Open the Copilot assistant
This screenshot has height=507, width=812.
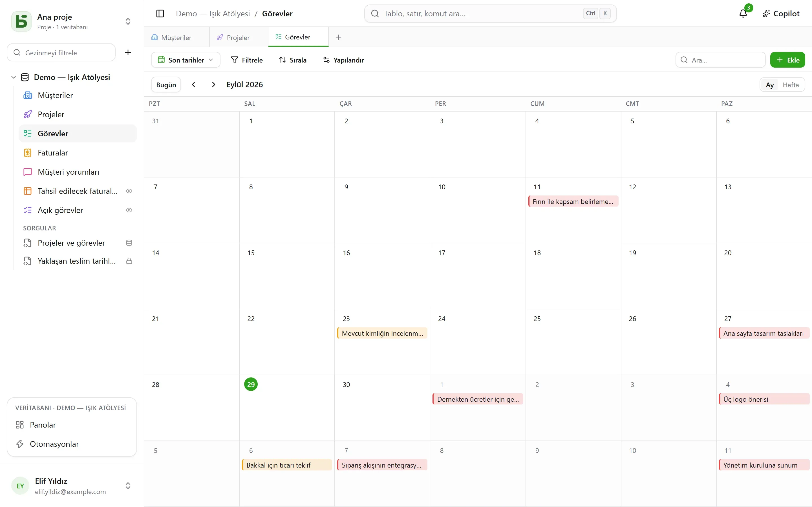click(781, 14)
